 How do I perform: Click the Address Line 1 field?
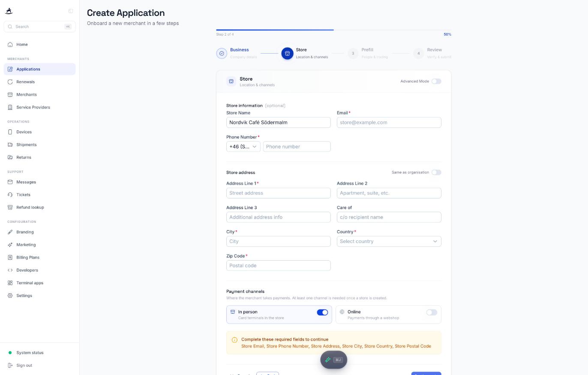coord(279,193)
